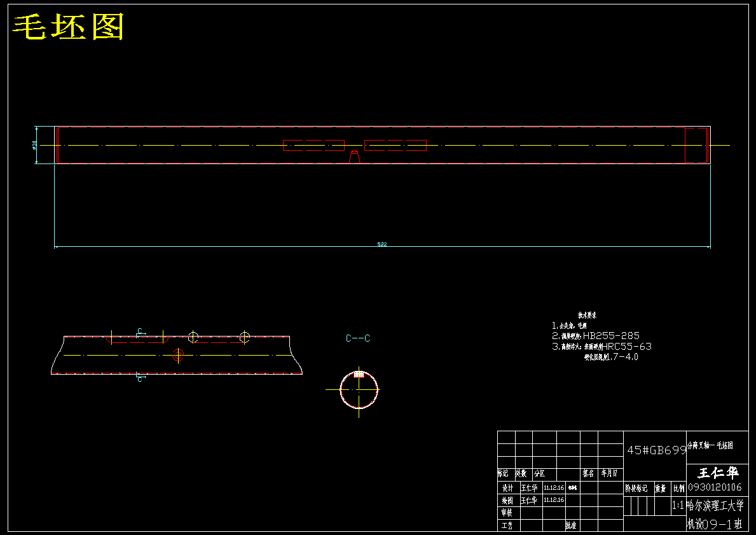756x535 pixels.
Task: Select the 分区 column header
Action: (x=539, y=474)
